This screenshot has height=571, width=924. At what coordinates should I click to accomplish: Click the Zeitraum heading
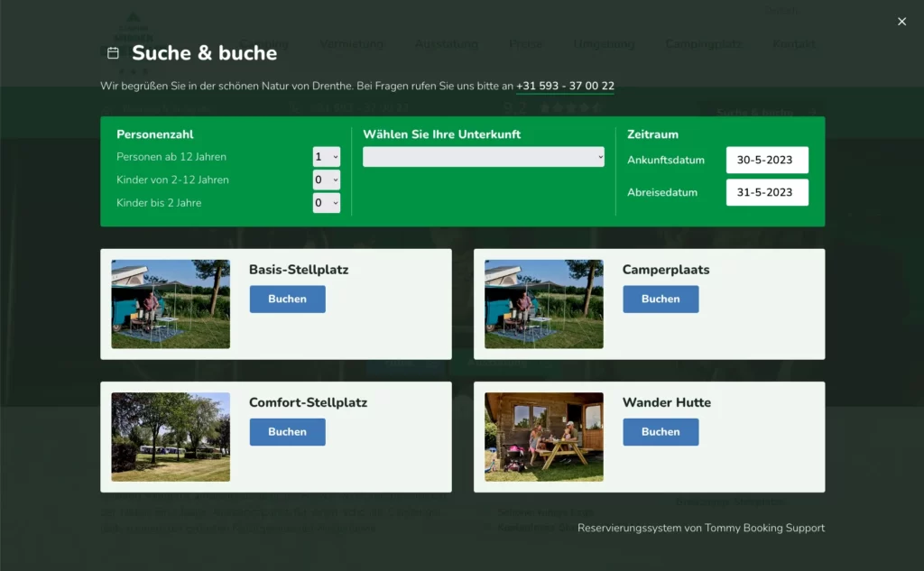coord(652,134)
